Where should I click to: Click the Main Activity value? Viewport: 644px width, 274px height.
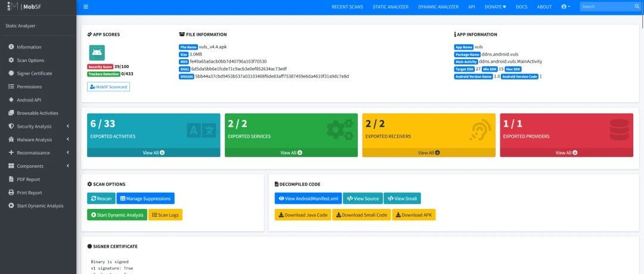[x=510, y=61]
